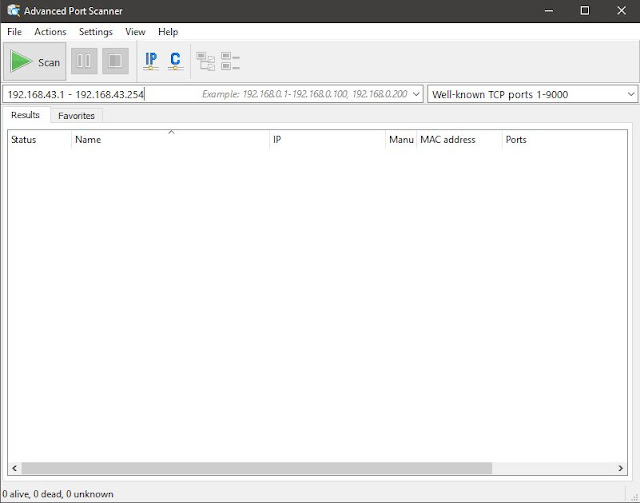
Task: Open the View menu
Action: [135, 31]
